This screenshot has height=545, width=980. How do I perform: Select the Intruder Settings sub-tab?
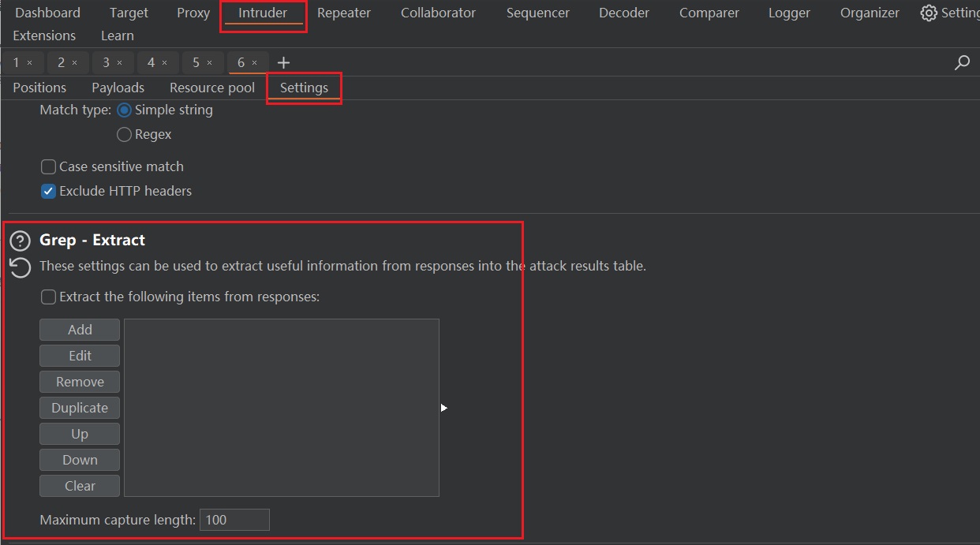coord(304,88)
